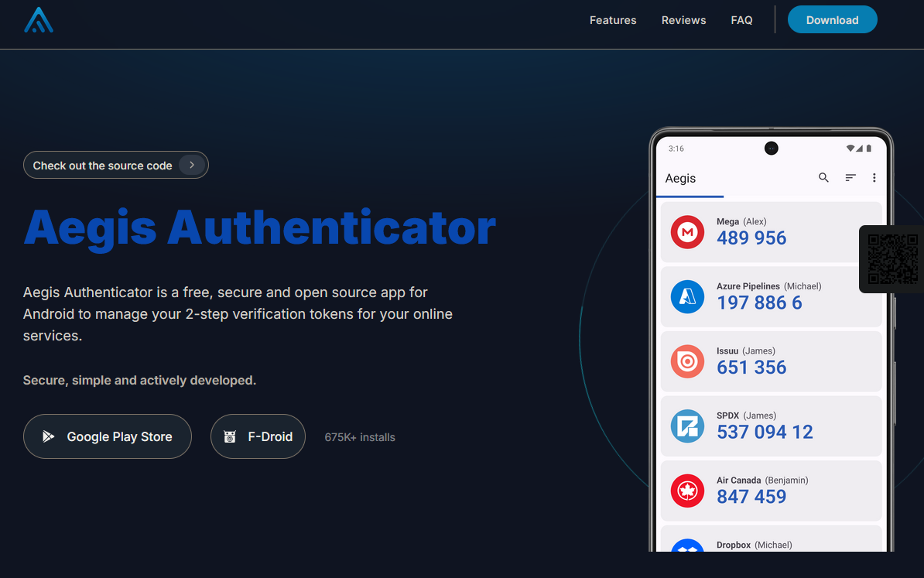Click the Google Play triangle icon
Image resolution: width=924 pixels, height=578 pixels.
coord(48,436)
